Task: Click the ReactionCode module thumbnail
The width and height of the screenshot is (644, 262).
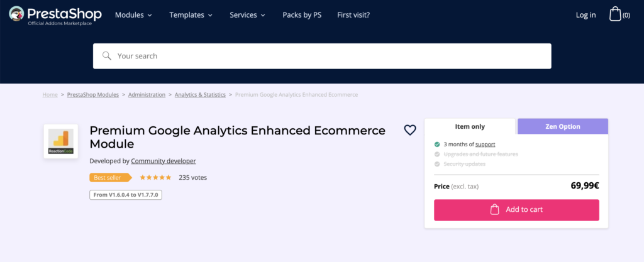Action: (61, 141)
